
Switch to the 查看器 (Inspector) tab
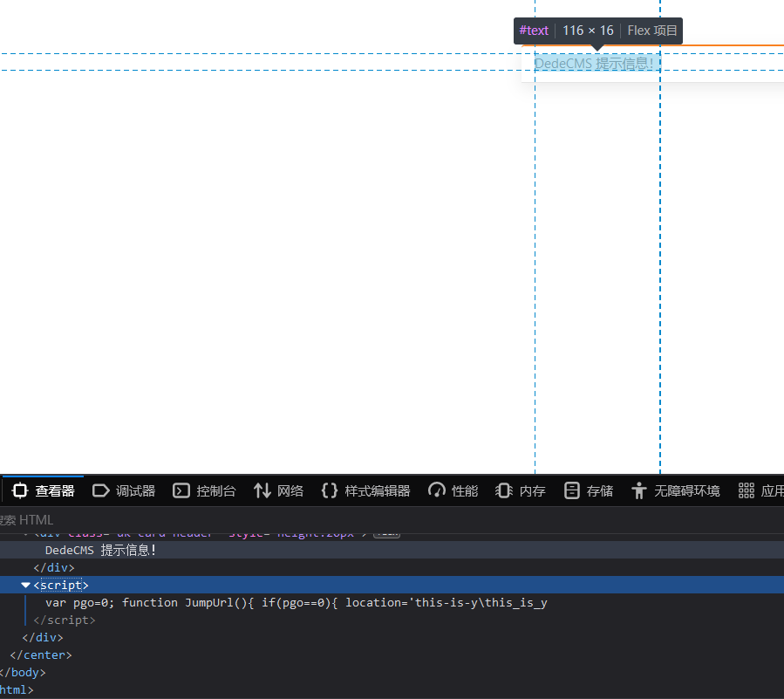coord(43,490)
